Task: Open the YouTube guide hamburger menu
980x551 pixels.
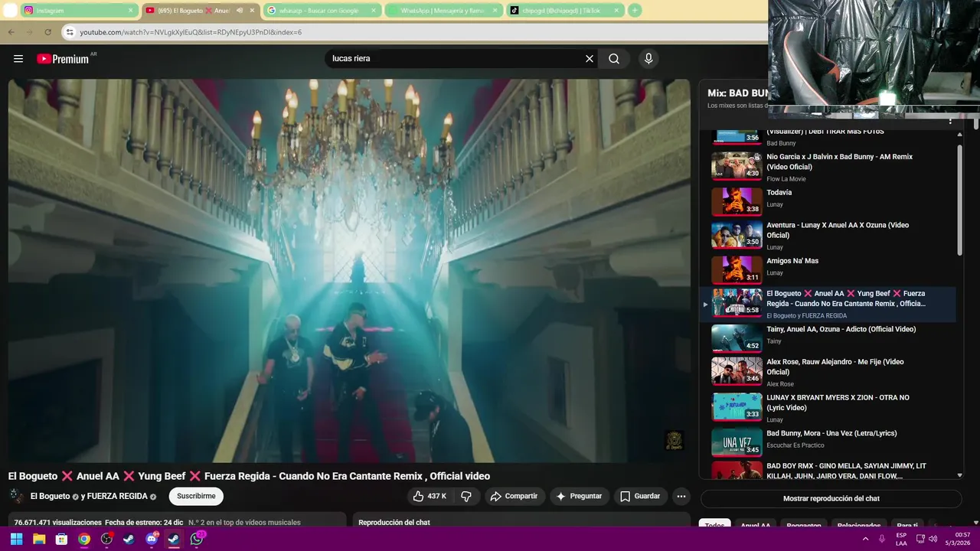Action: click(x=18, y=59)
